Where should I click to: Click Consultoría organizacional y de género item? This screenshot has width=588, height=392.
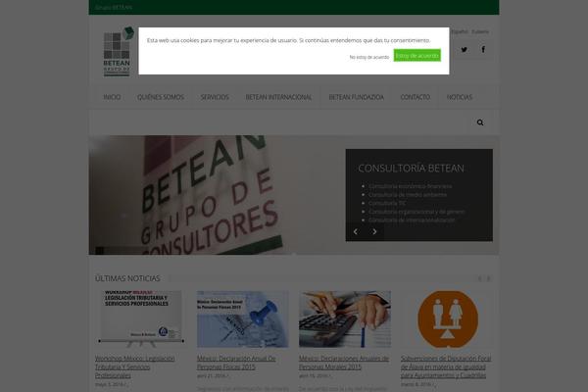(416, 212)
